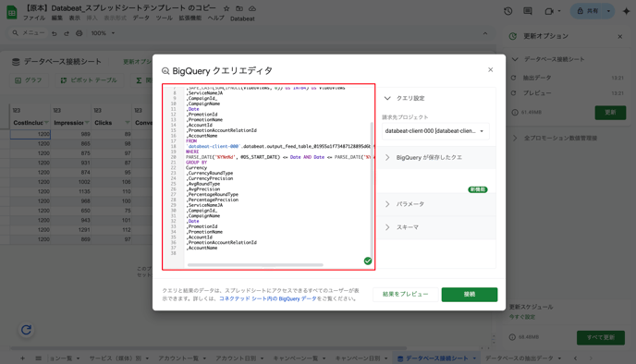Collapse データベース接続シート in side panel
Screen dimensions: 636x364
pyautogui.click(x=515, y=59)
